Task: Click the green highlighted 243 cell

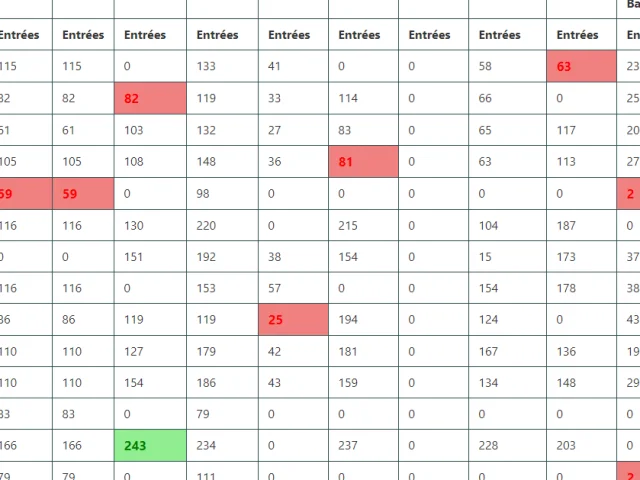Action: pos(150,447)
